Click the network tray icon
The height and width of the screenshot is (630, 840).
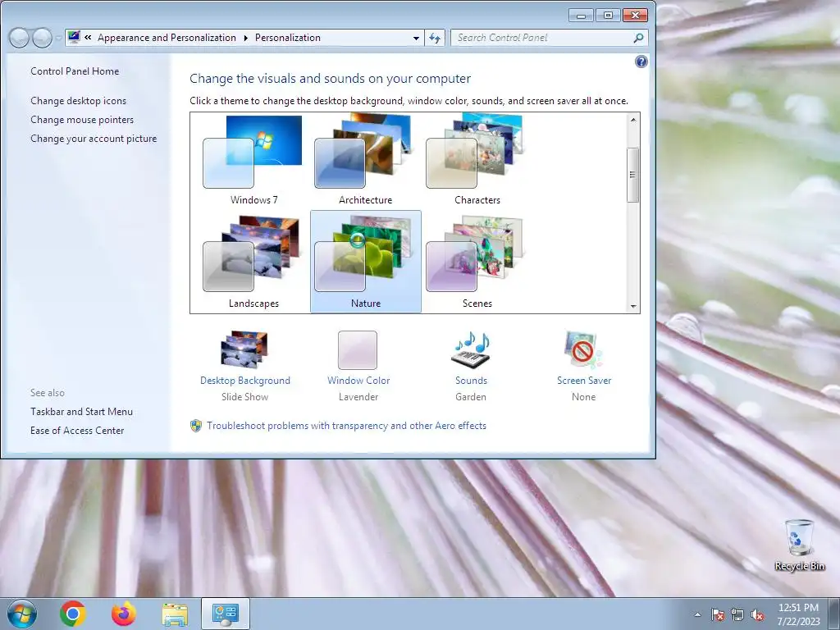point(737,614)
